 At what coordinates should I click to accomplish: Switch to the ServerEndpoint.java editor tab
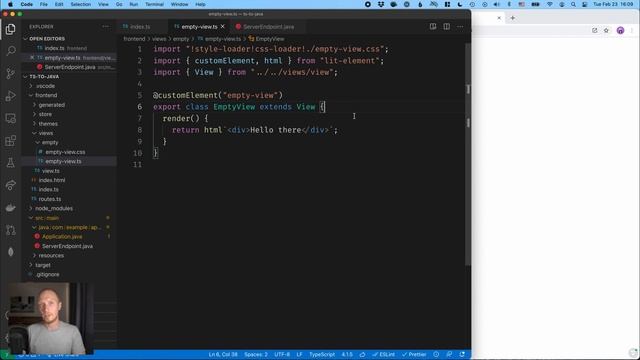(269, 27)
